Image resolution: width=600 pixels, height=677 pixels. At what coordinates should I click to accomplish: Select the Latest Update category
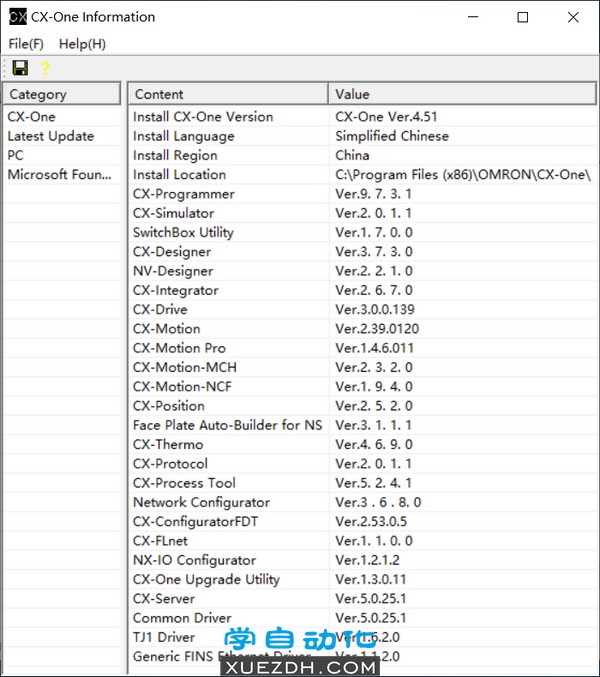coord(62,136)
